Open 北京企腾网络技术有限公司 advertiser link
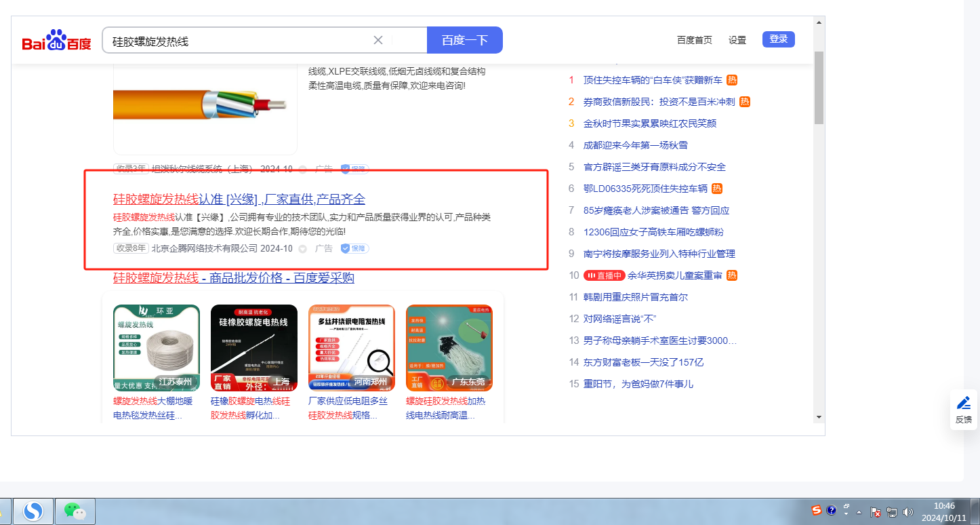980x525 pixels. 205,248
